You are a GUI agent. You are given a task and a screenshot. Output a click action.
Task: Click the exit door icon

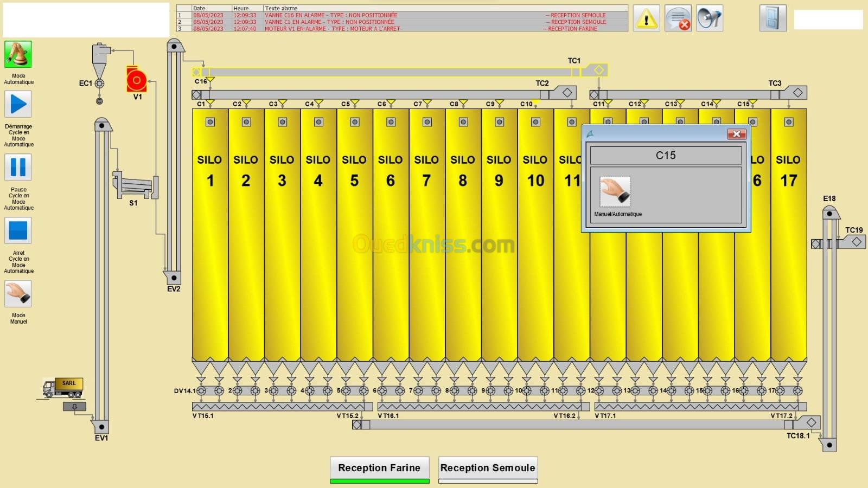773,18
